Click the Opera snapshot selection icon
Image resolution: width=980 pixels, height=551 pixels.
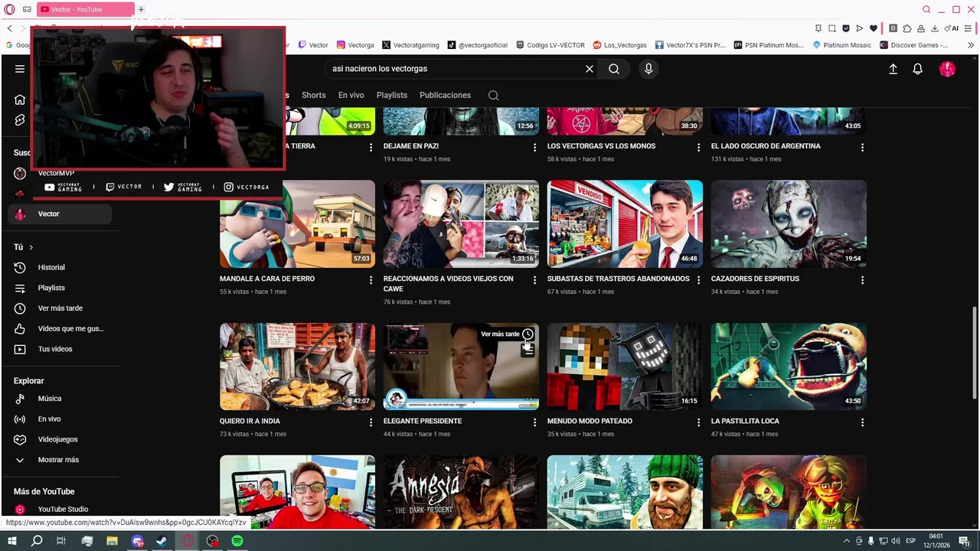click(x=832, y=28)
